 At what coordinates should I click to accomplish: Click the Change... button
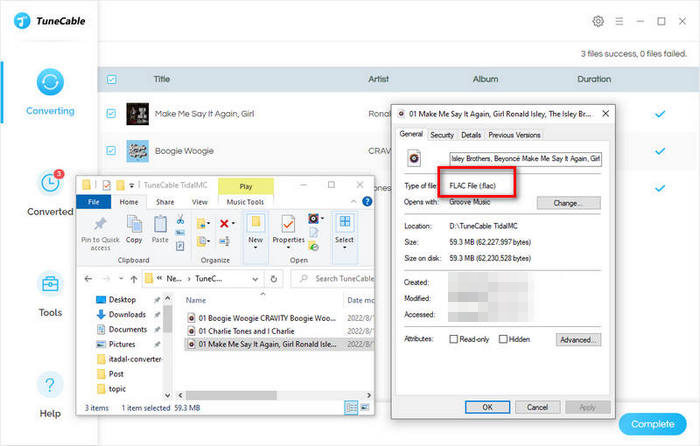pos(568,203)
